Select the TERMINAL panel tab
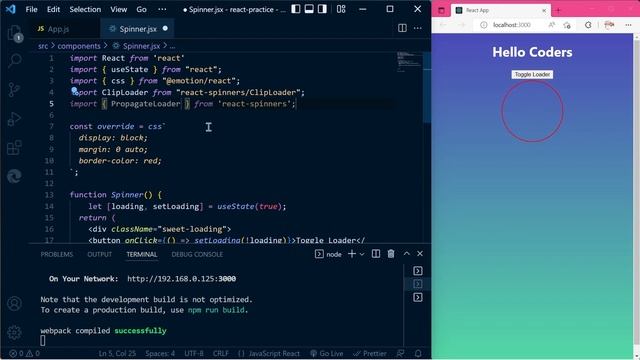Viewport: 640px width, 360px height. pos(142,254)
